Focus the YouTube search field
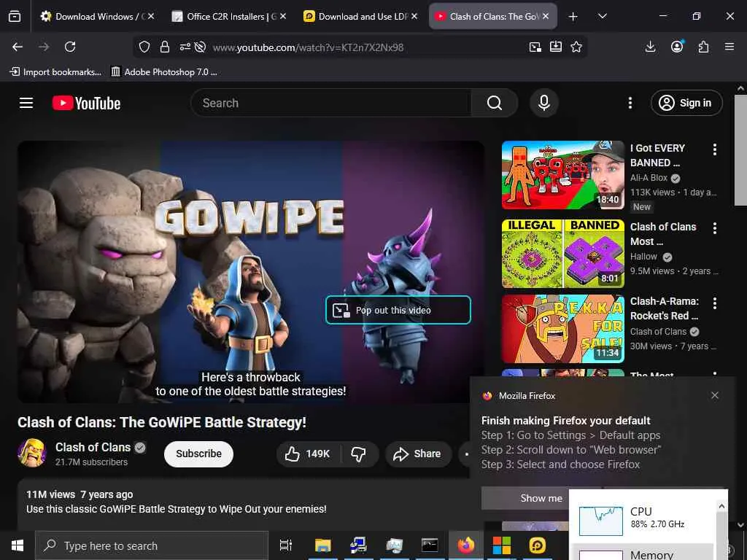Image resolution: width=747 pixels, height=560 pixels. tap(331, 103)
